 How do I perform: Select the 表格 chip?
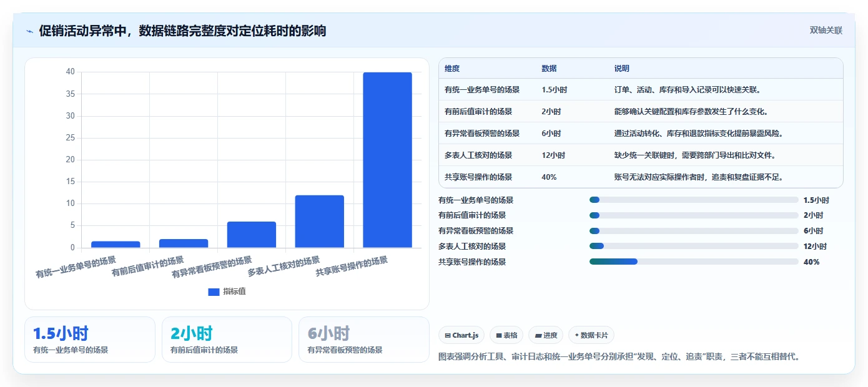point(506,335)
